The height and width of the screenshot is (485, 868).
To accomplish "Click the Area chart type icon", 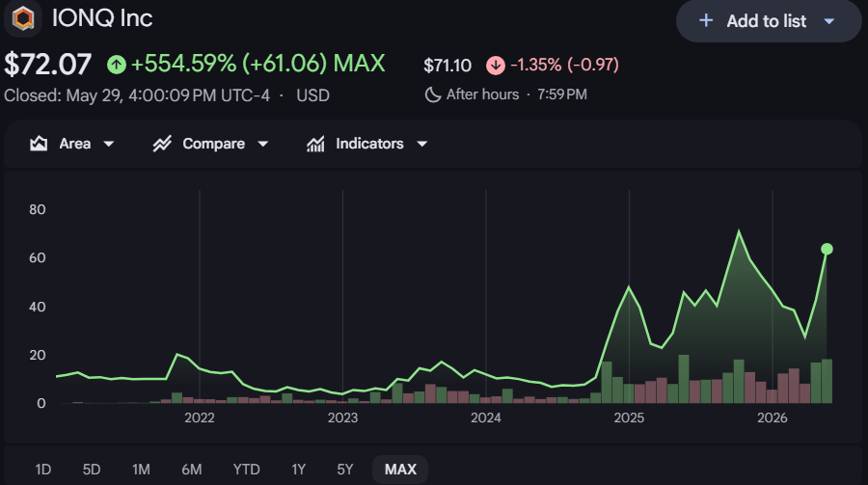I will pos(39,144).
